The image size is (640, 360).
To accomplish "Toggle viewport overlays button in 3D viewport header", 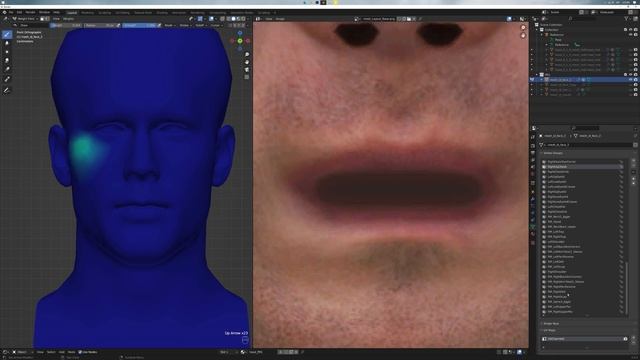I will pos(212,19).
